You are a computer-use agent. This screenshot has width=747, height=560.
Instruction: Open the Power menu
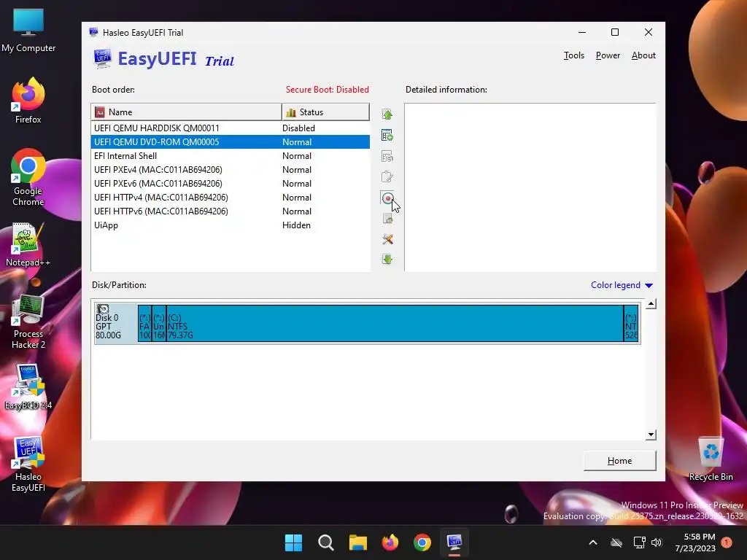608,55
